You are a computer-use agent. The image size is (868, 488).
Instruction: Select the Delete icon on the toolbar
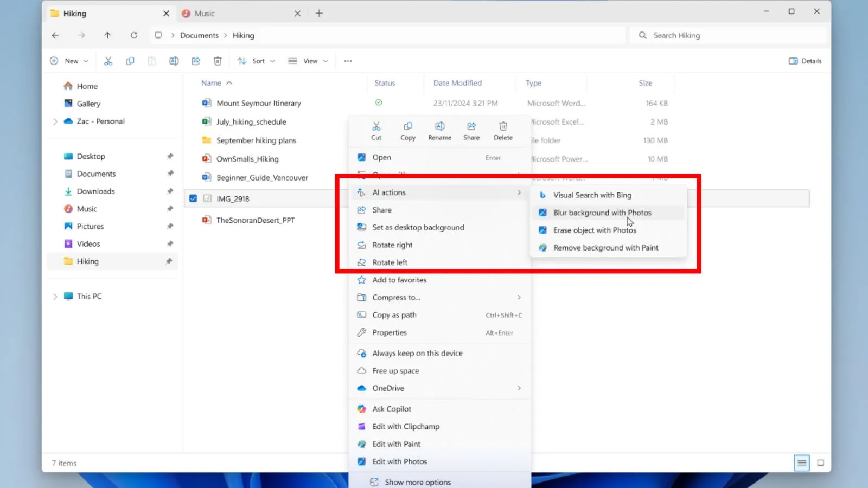(218, 61)
